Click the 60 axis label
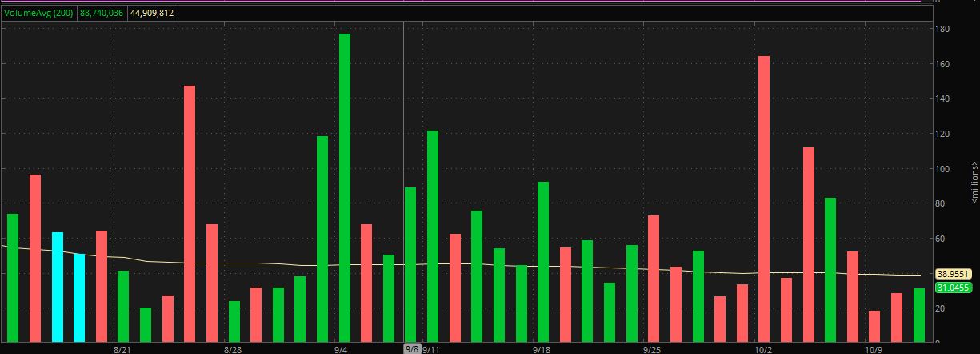The height and width of the screenshot is (354, 980). tap(941, 239)
